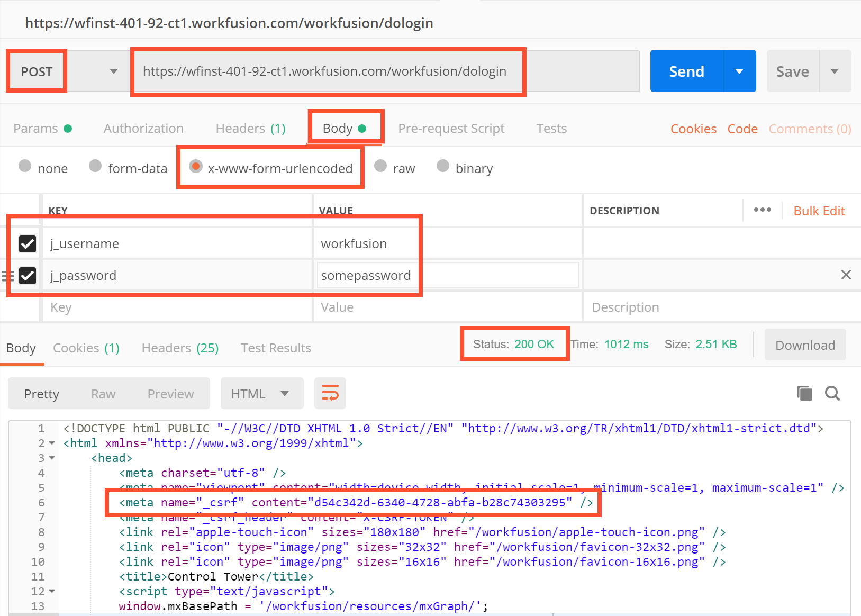Open the Code link
The height and width of the screenshot is (616, 861).
point(742,129)
